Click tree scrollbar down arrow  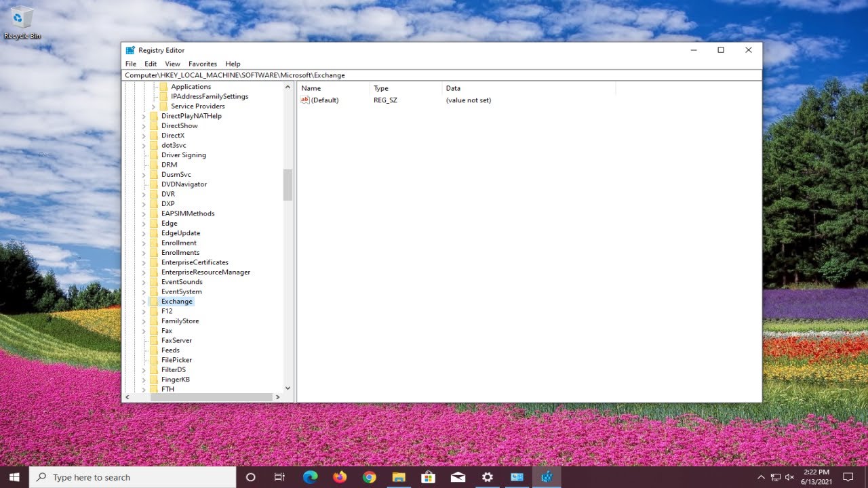288,388
